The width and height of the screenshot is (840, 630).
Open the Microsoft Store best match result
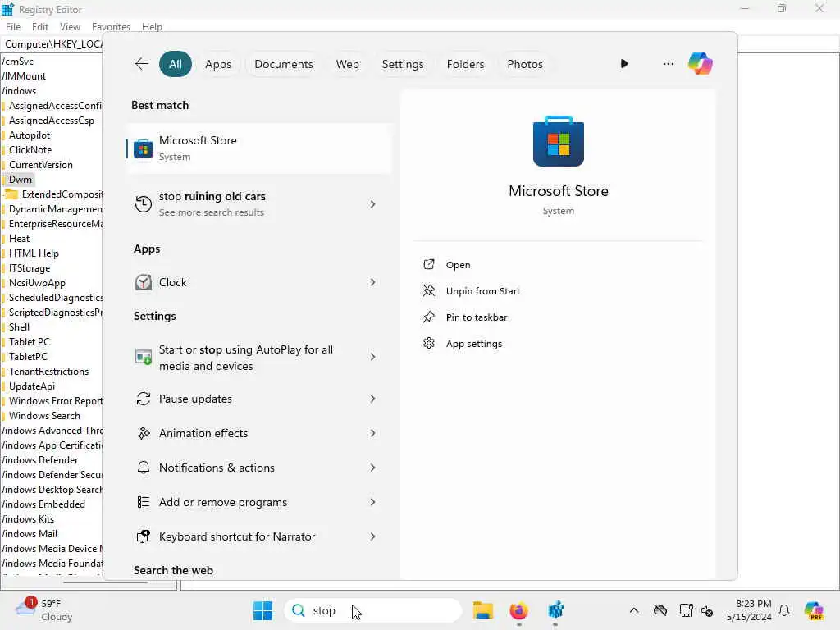(258, 148)
